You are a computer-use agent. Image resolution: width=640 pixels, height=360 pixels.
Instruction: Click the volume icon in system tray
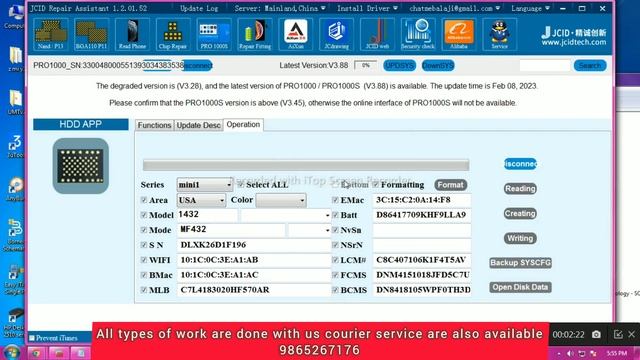pos(570,353)
